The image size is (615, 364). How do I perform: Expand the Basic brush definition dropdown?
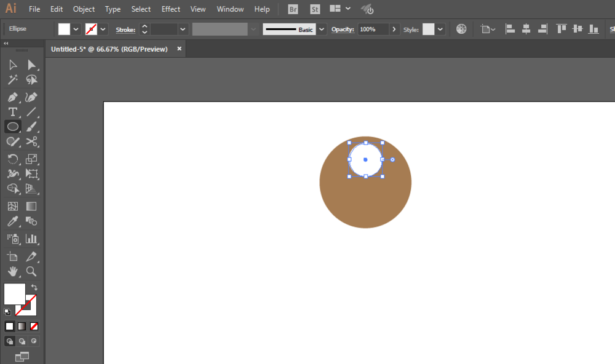(x=322, y=30)
